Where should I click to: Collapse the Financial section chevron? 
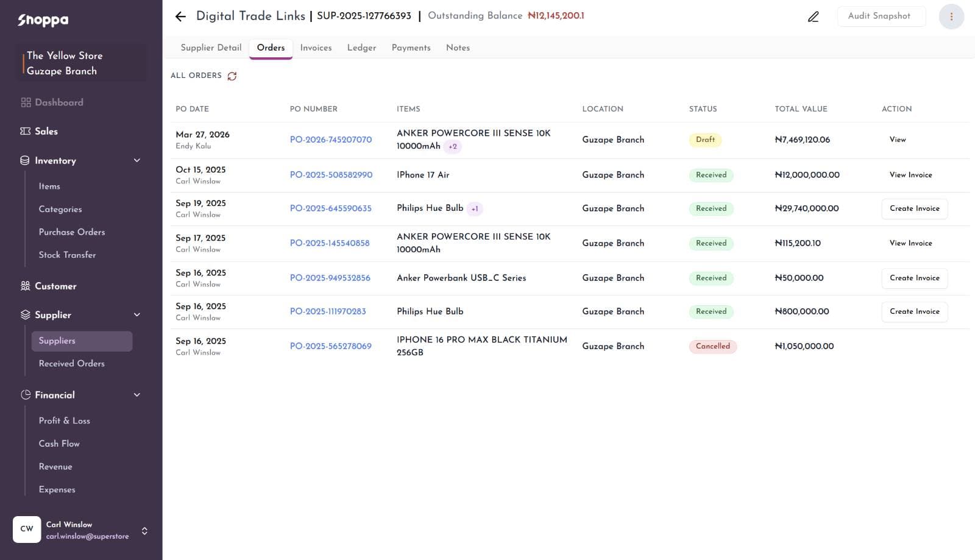click(x=137, y=395)
